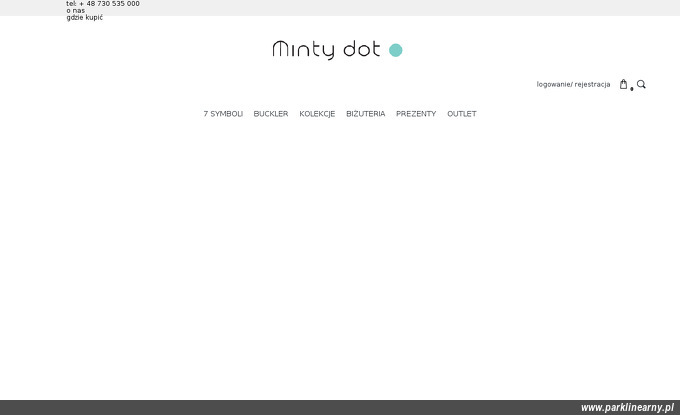680x415 pixels.
Task: Click the phone number + 48 730 535 000
Action: pos(109,3)
